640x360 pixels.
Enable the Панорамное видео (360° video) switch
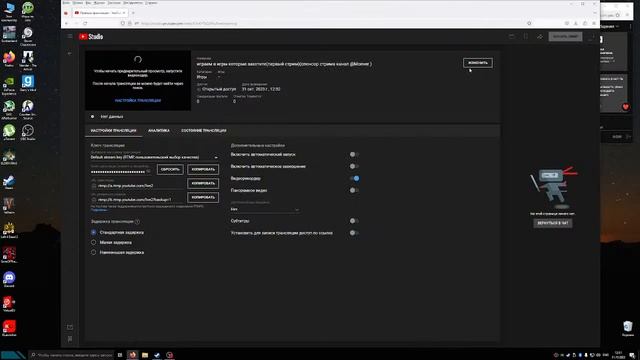(354, 190)
